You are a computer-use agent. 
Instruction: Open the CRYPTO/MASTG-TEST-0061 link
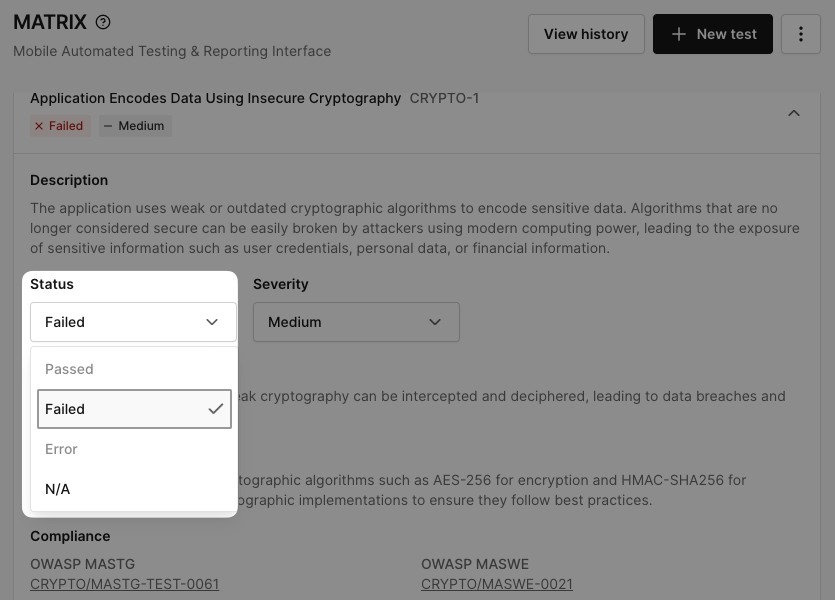pyautogui.click(x=125, y=584)
